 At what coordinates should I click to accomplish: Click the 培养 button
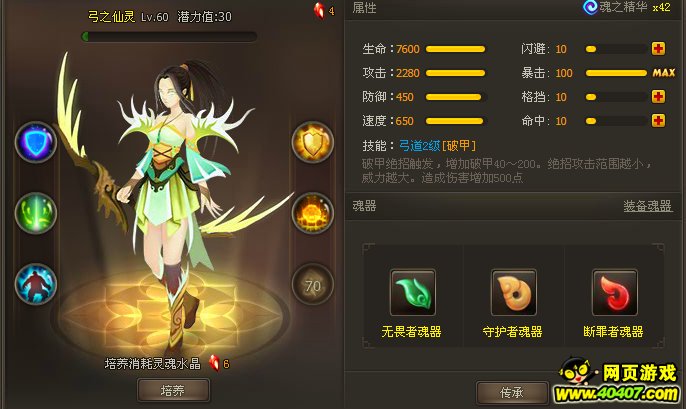point(173,390)
